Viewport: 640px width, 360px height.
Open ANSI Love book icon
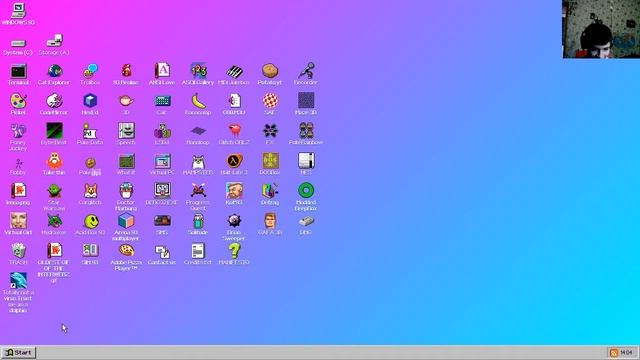point(162,71)
